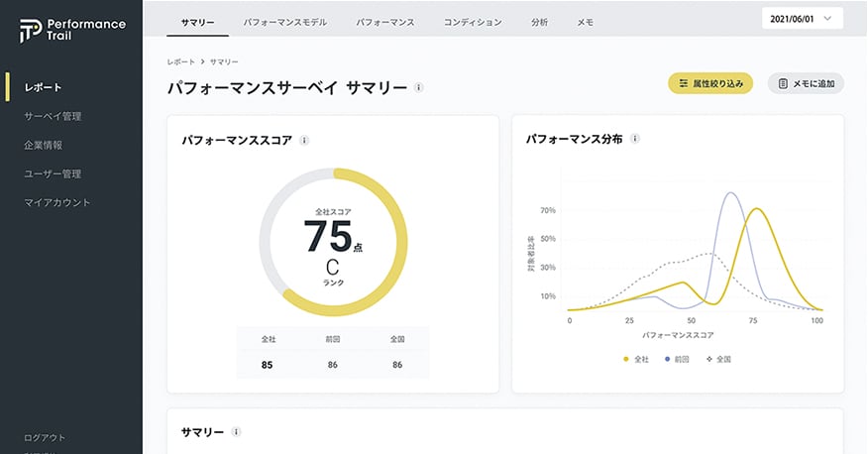Toggle 前回 series in chart legend
This screenshot has width=868, height=454.
coord(678,358)
